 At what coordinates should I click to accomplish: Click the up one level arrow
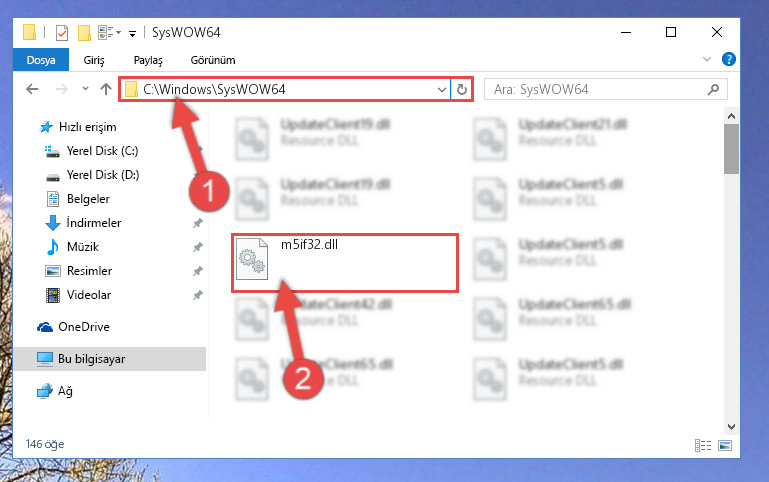(x=106, y=89)
